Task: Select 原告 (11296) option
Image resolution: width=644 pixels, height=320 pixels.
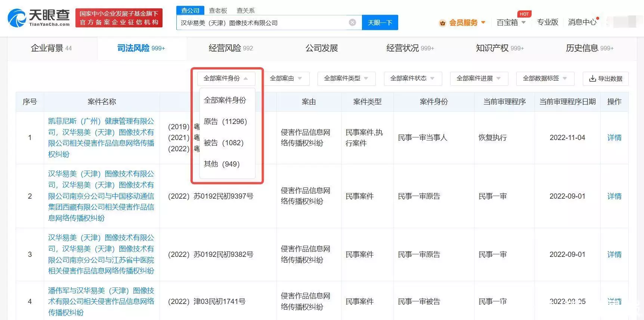Action: (x=225, y=121)
